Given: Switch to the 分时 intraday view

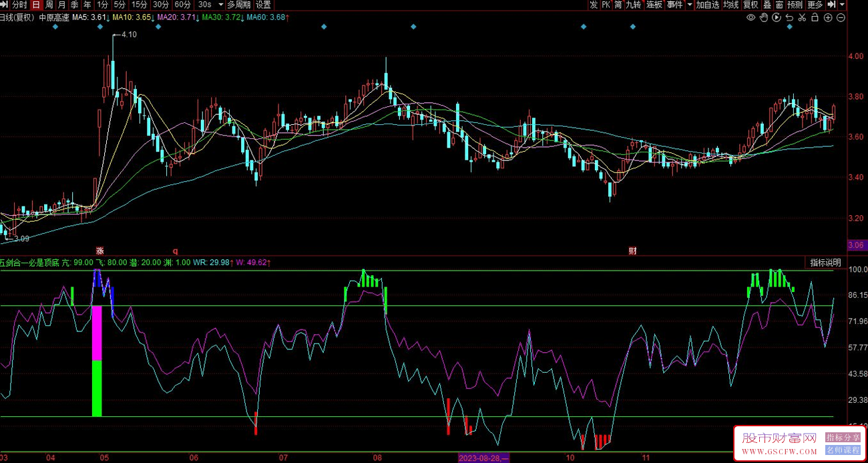Looking at the screenshot, I should 19,5.
